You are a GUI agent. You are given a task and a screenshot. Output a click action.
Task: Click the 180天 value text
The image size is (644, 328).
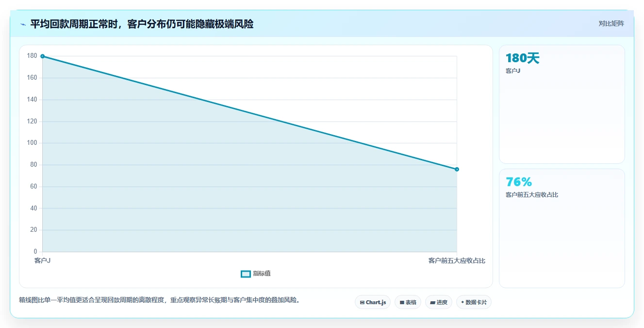tap(522, 58)
